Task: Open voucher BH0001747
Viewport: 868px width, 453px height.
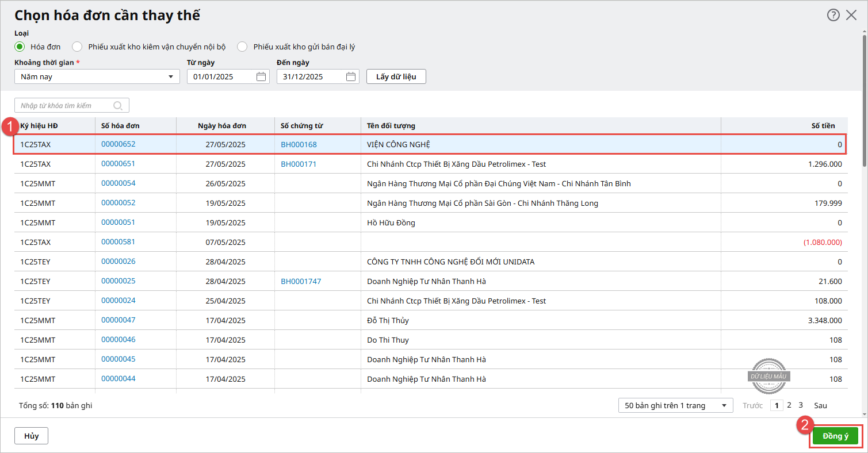Action: [301, 281]
